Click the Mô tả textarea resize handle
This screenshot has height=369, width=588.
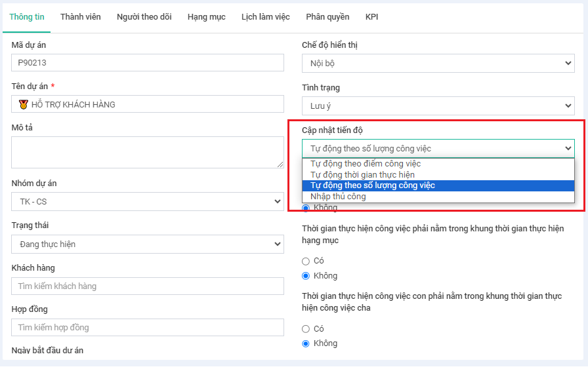[x=280, y=165]
